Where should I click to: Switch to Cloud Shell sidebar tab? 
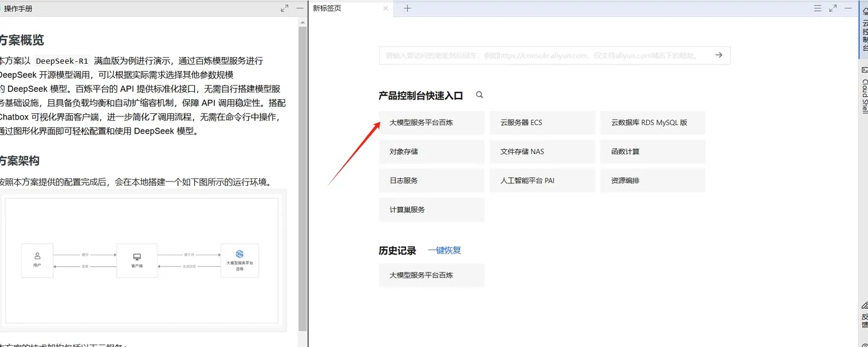(x=865, y=90)
